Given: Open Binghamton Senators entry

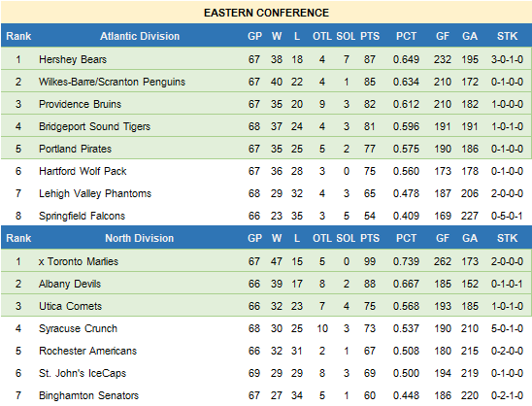Looking at the screenshot, I should click(88, 395).
